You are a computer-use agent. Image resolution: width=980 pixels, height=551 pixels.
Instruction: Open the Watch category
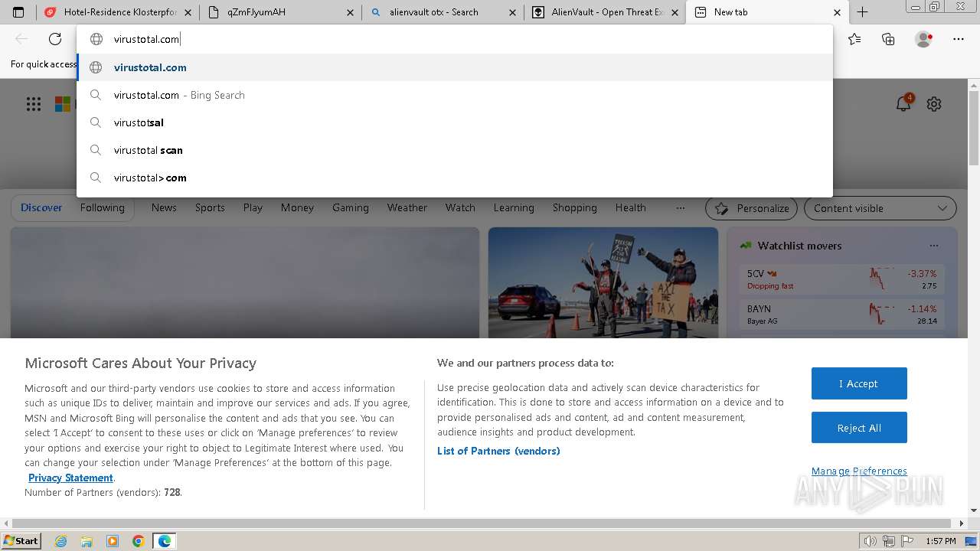click(460, 207)
